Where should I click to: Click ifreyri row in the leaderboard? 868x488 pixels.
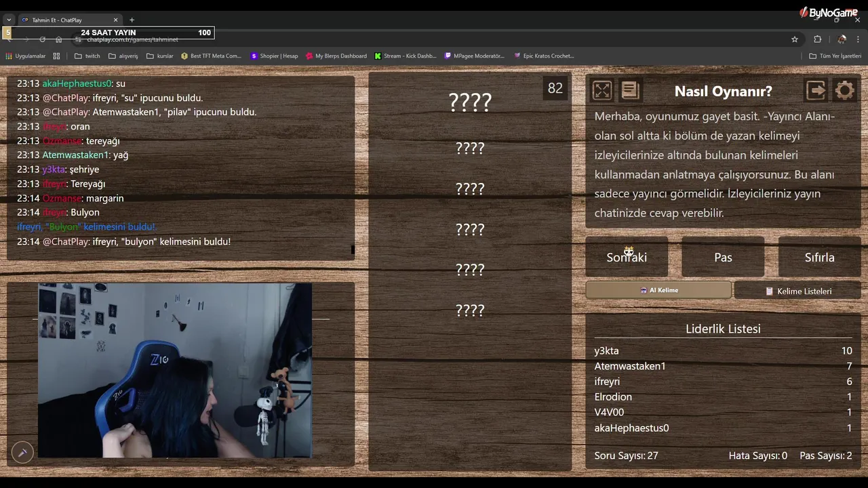[x=723, y=382]
